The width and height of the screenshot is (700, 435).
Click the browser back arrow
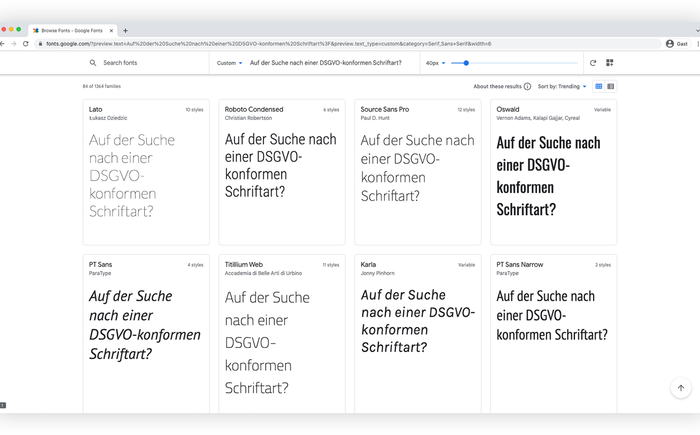click(2, 44)
